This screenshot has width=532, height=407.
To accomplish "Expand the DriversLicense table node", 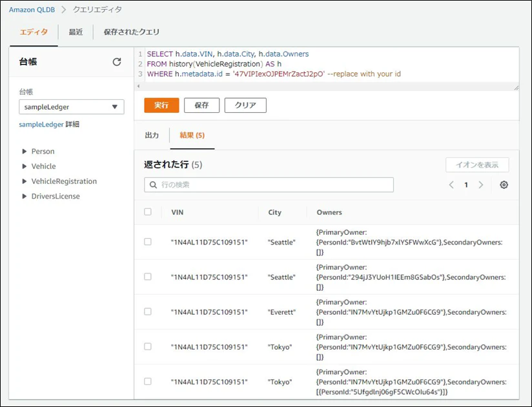I will point(24,196).
